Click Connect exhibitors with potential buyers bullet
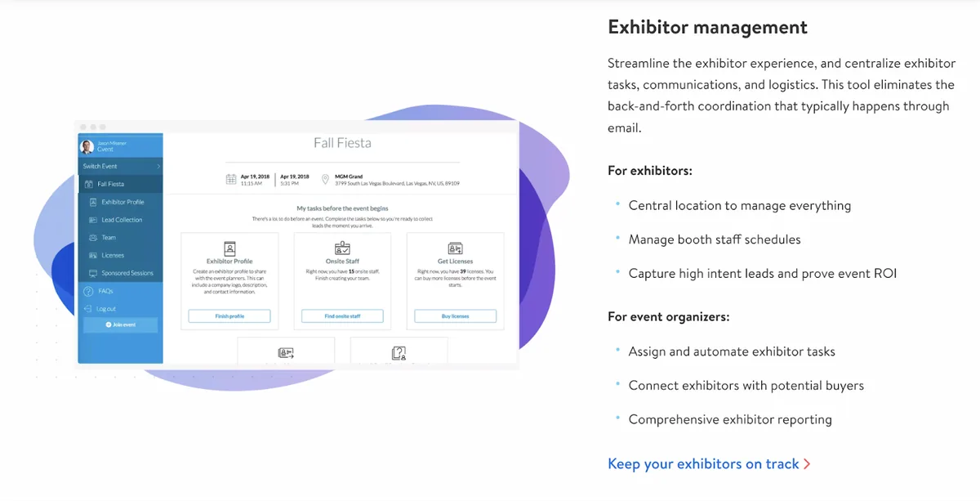980x501 pixels. (746, 386)
